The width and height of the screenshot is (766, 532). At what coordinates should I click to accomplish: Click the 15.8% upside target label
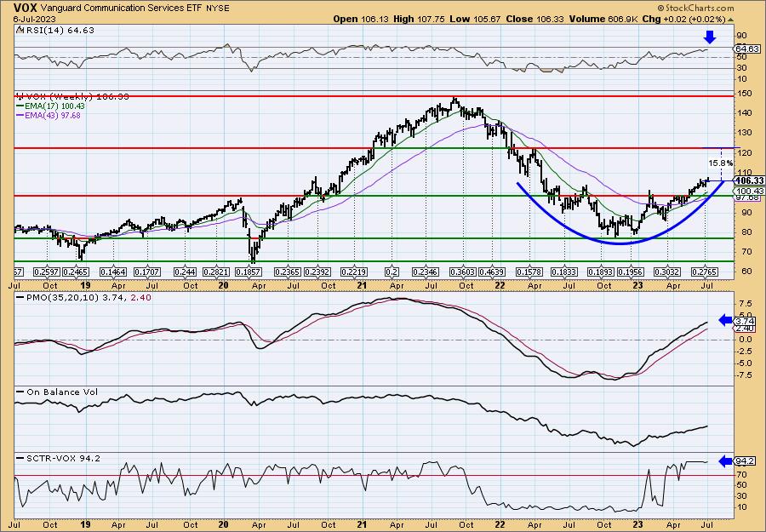721,163
